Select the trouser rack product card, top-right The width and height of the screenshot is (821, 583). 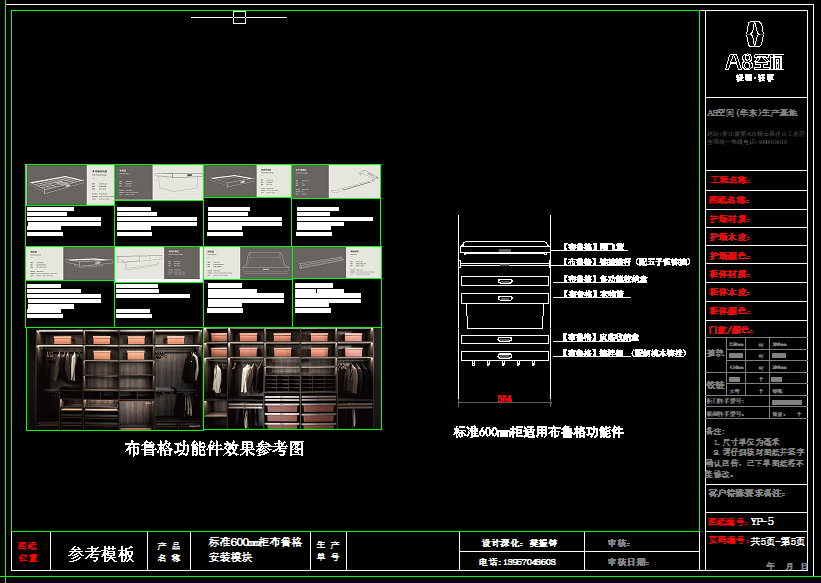pyautogui.click(x=336, y=181)
